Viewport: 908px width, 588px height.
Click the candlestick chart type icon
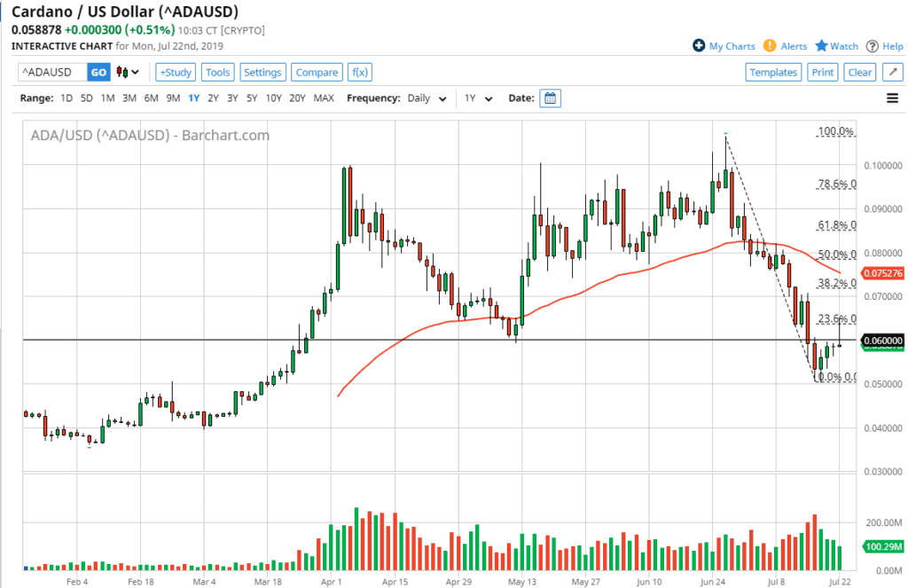pyautogui.click(x=121, y=73)
